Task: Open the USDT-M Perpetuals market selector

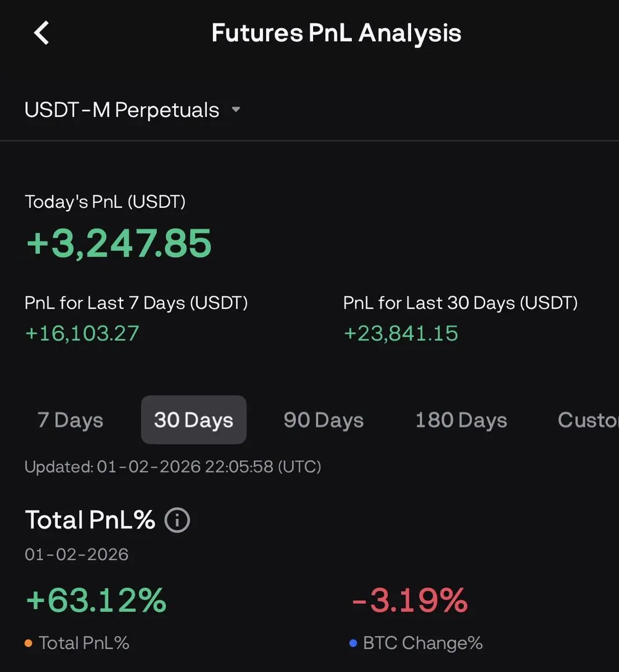Action: pyautogui.click(x=122, y=110)
